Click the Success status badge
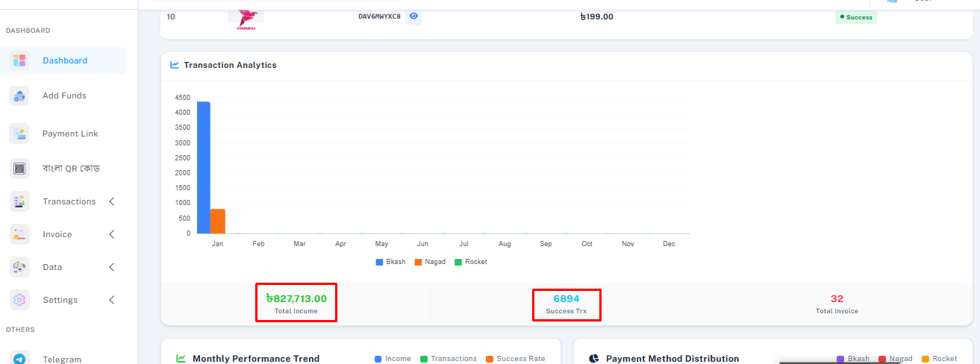The width and height of the screenshot is (980, 364). coord(855,17)
